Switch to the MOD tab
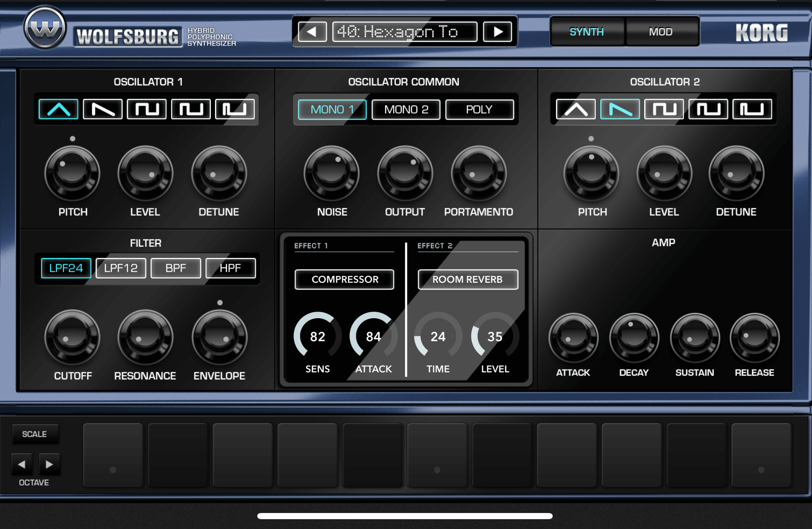This screenshot has width=812, height=529. (x=660, y=32)
